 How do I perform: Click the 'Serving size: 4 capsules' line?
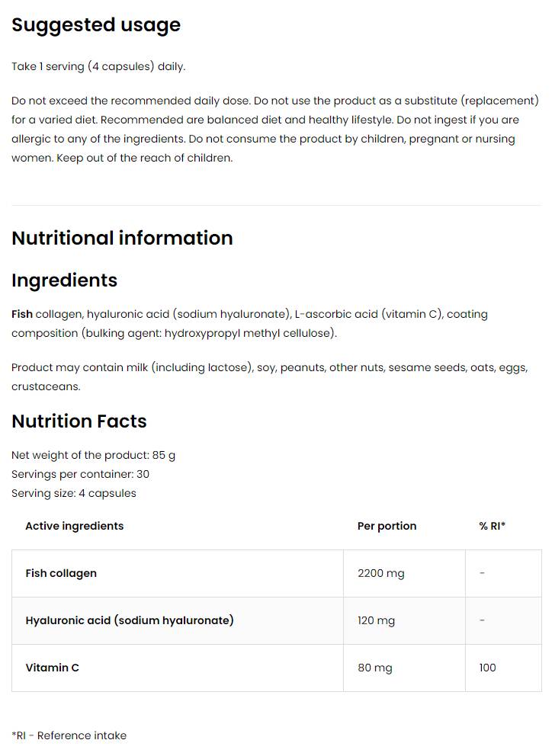(x=74, y=493)
